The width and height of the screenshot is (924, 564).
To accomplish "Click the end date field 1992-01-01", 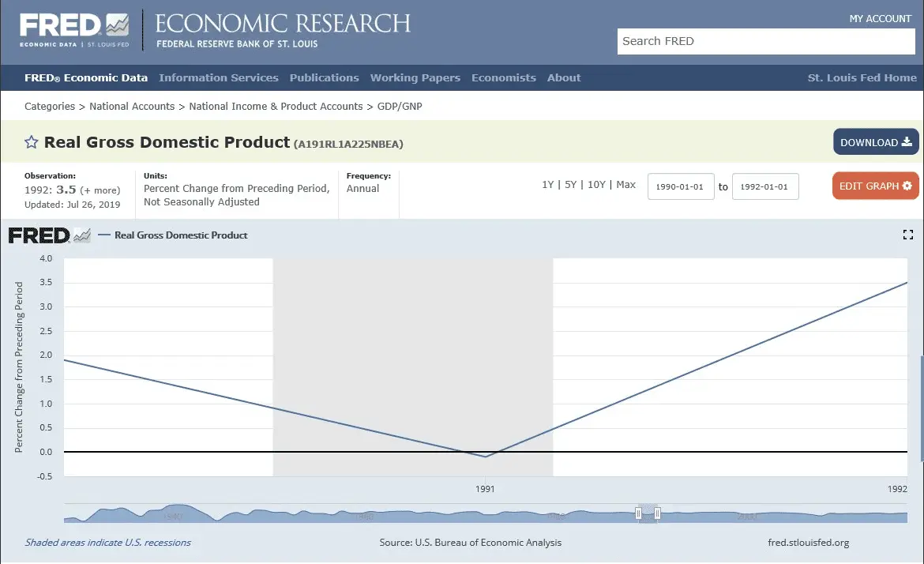I will (x=765, y=187).
